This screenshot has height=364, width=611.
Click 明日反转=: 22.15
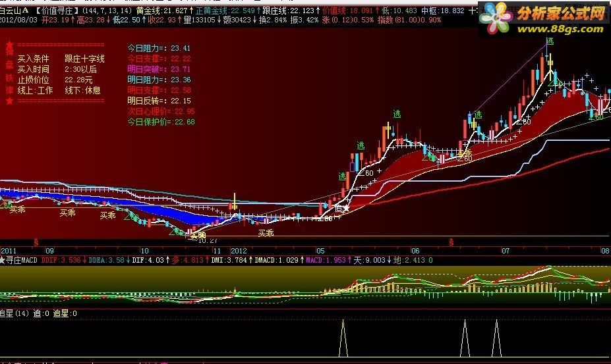click(159, 101)
